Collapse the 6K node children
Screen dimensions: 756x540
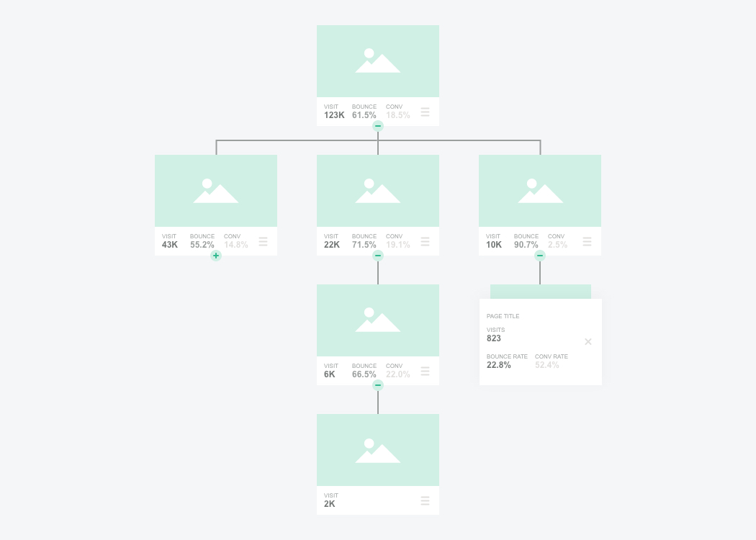point(378,385)
